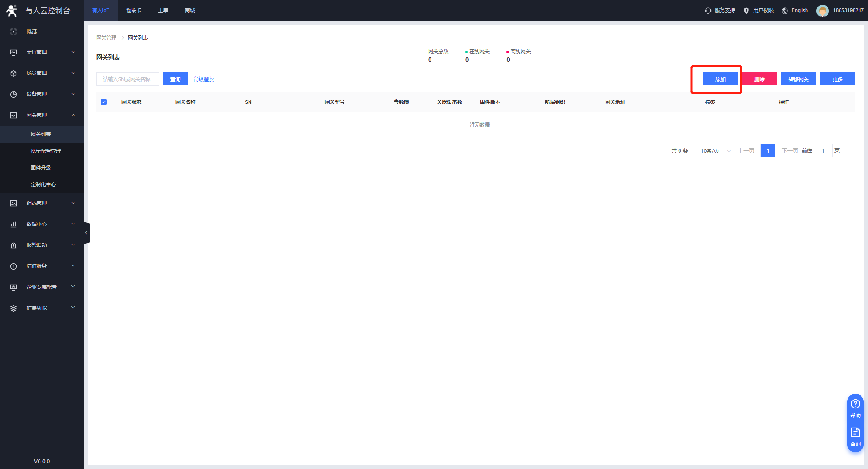Viewport: 868px width, 469px height.
Task: Click the 报警联动 alarm icon
Action: pyautogui.click(x=13, y=245)
